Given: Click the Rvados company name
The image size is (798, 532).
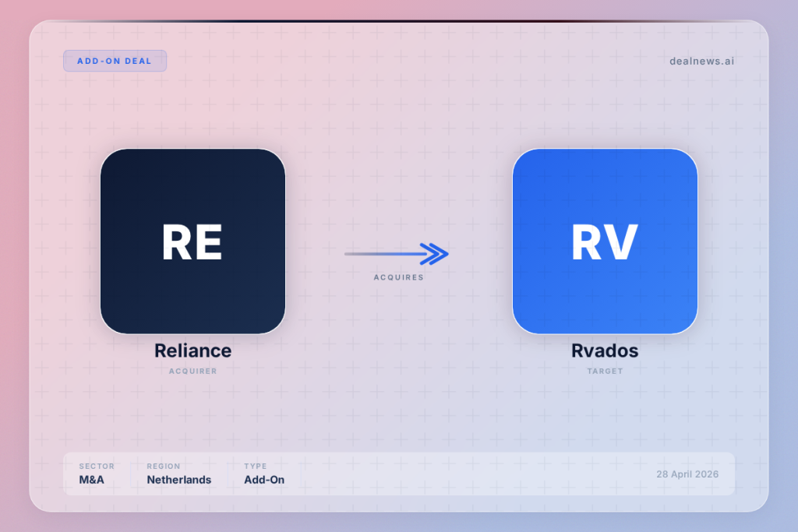Looking at the screenshot, I should pos(605,351).
